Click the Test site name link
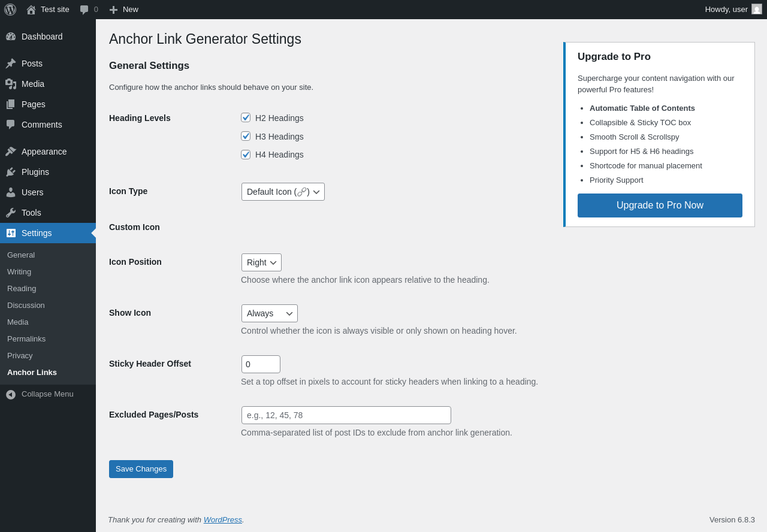The height and width of the screenshot is (532, 767). point(55,10)
